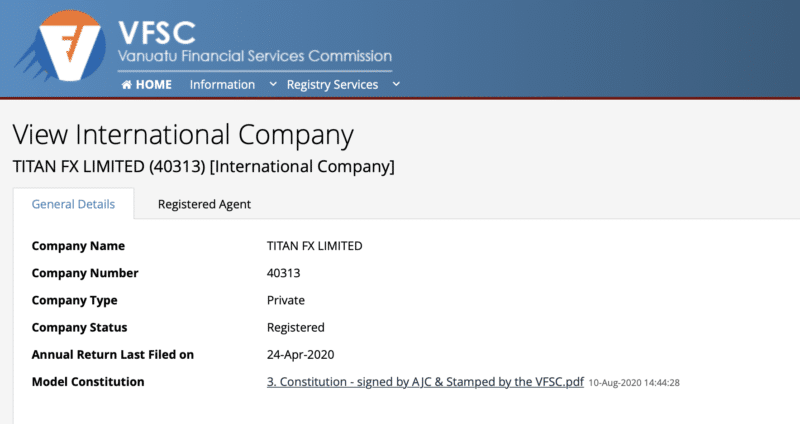Viewport: 800px width, 424px height.
Task: Switch to the General Details tab
Action: (x=73, y=204)
